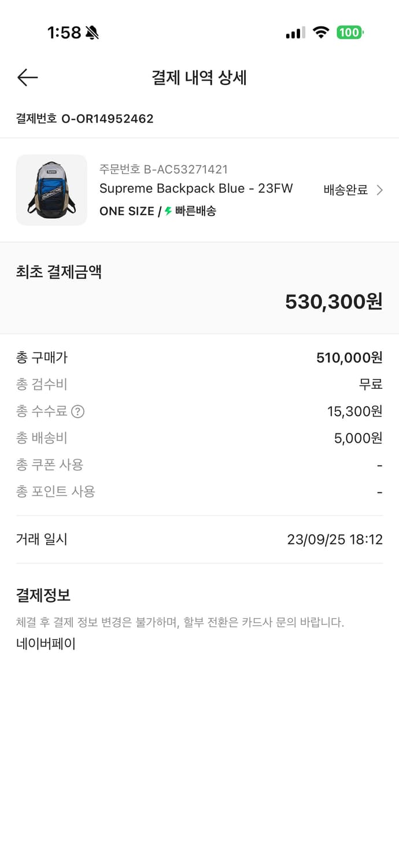Tap the cellular signal icon
This screenshot has height=868, width=399.
pos(294,33)
